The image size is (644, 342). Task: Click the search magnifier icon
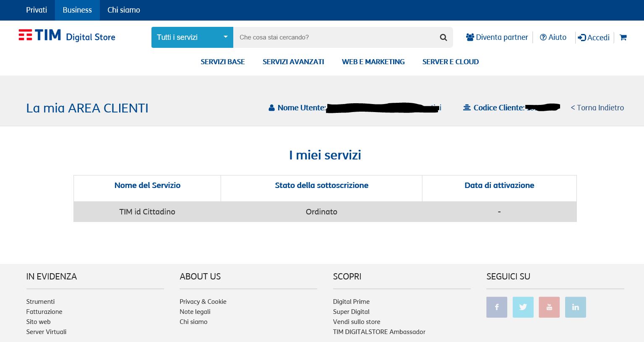pyautogui.click(x=443, y=37)
